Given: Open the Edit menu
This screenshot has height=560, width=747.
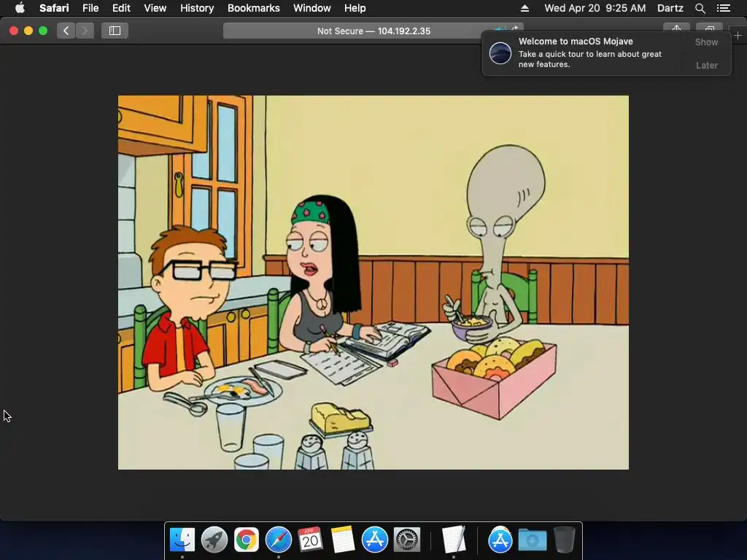Looking at the screenshot, I should 121,8.
